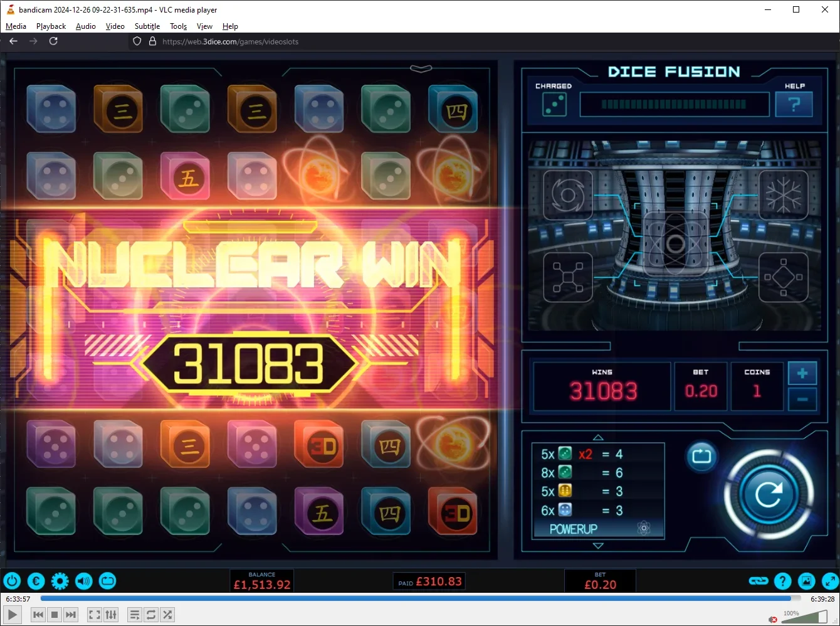Toggle VLC random shuffle
The image size is (840, 626).
(x=167, y=615)
